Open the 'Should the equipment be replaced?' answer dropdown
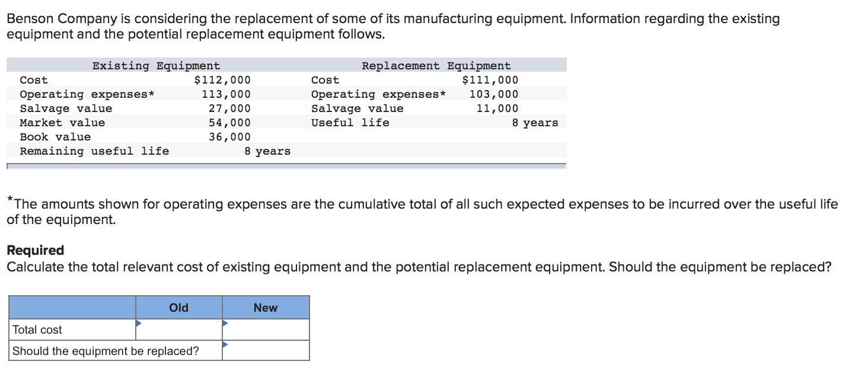The image size is (868, 390). pos(266,350)
